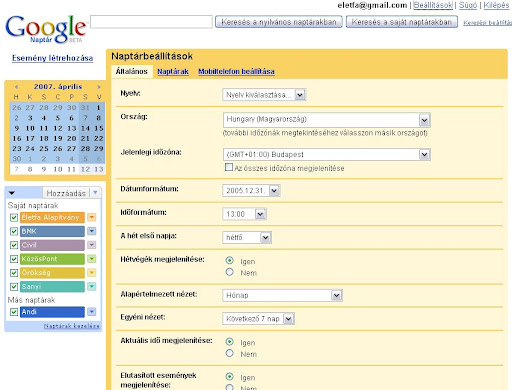
Task: Switch to the Általános tab
Action: pos(132,71)
